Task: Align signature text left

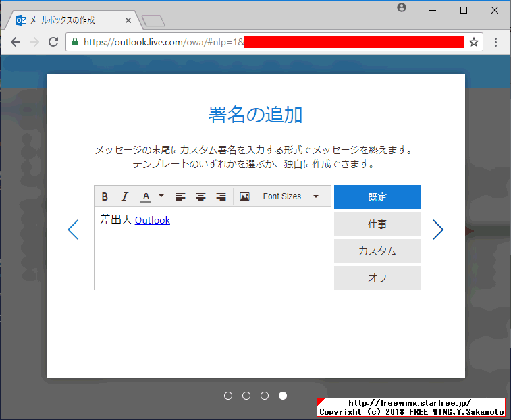Action: 180,196
